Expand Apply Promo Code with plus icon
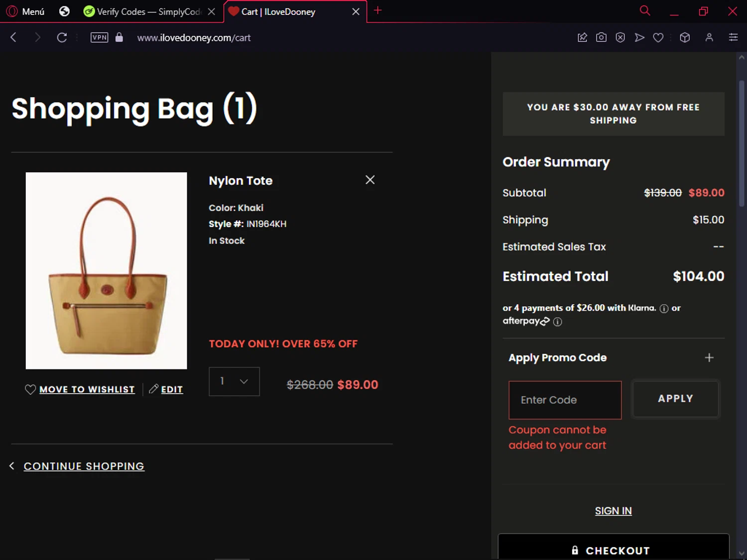This screenshot has height=560, width=747. pyautogui.click(x=710, y=357)
